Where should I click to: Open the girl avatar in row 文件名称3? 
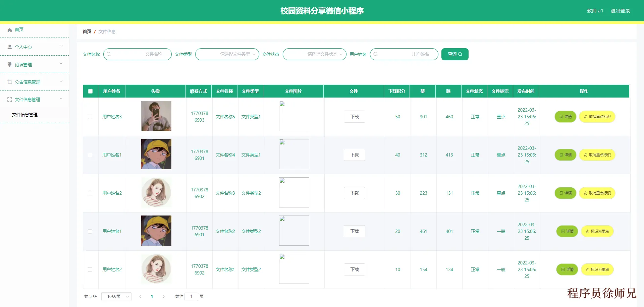coord(156,192)
